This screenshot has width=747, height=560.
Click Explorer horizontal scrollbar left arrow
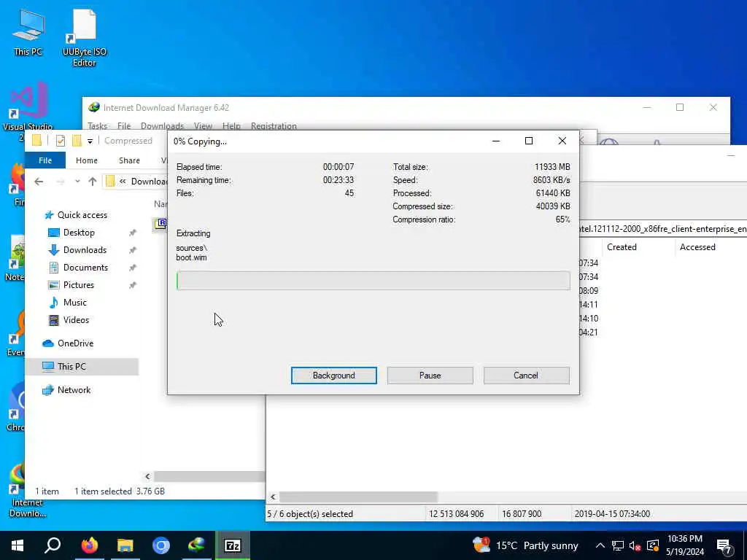point(147,476)
